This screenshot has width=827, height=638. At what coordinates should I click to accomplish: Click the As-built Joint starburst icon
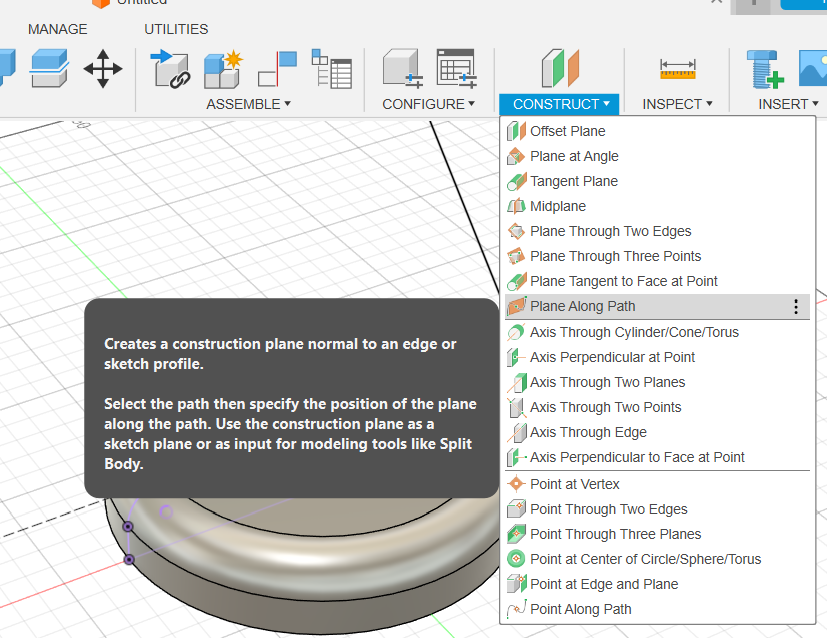(x=224, y=69)
